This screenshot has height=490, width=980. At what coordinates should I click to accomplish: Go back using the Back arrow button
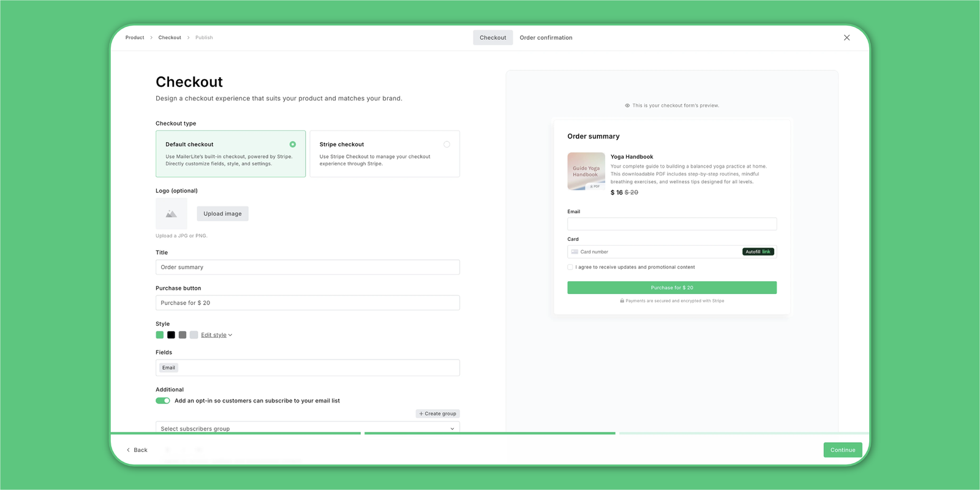click(x=137, y=450)
